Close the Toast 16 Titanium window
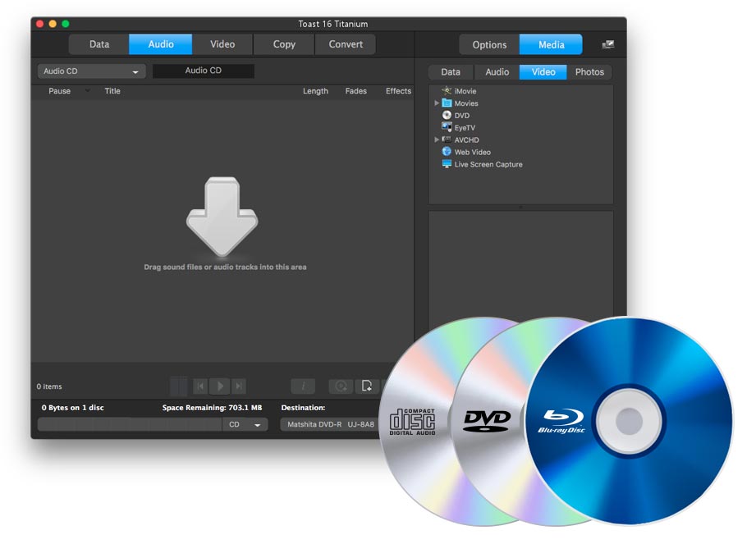 (x=40, y=24)
